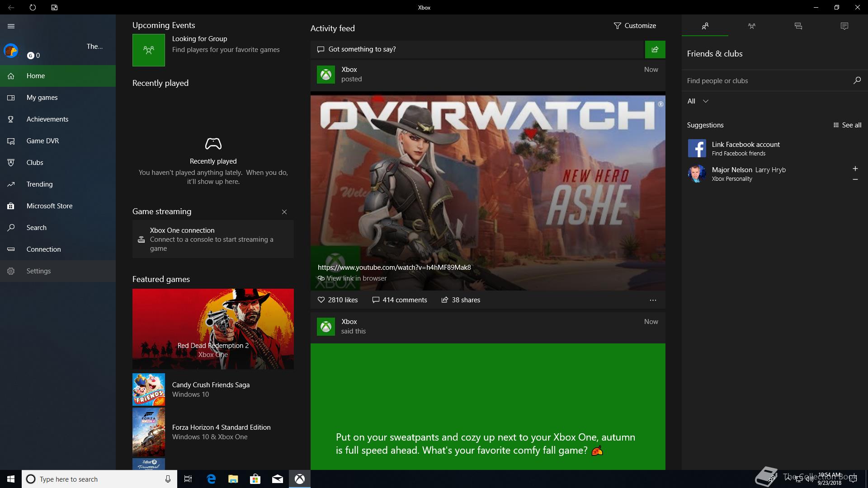Open Xbox avatar on Overwatch post

coord(326,75)
